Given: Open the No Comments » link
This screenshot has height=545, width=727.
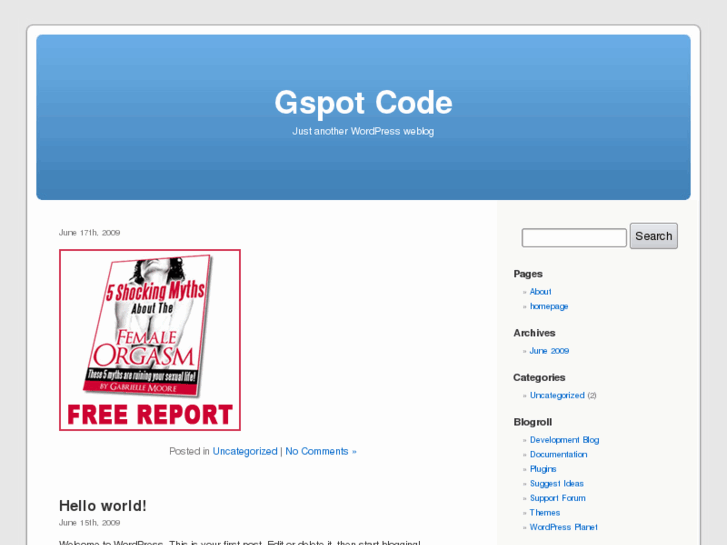Looking at the screenshot, I should (x=321, y=451).
